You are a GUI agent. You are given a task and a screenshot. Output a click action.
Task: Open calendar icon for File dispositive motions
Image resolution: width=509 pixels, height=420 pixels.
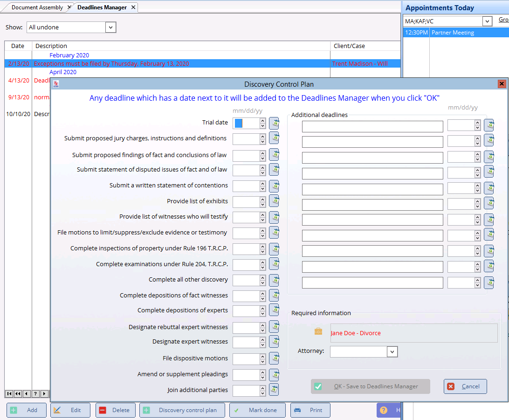point(274,358)
